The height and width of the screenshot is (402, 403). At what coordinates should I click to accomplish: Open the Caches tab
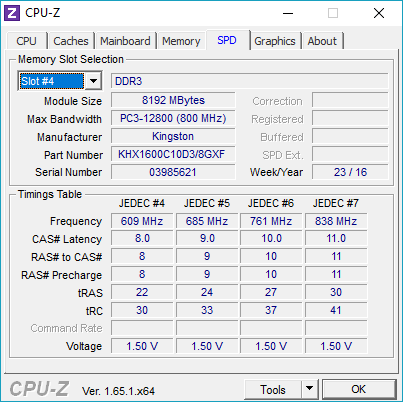tap(71, 41)
